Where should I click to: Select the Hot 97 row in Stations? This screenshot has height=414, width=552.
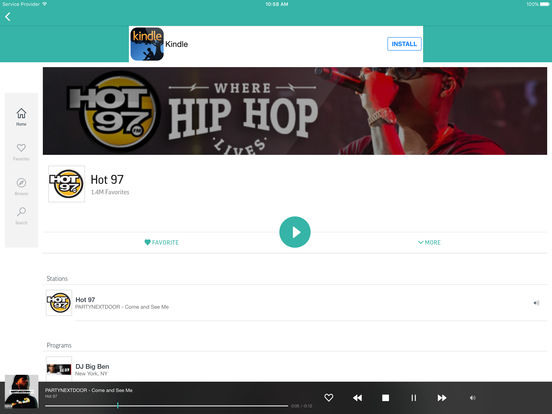(x=296, y=303)
